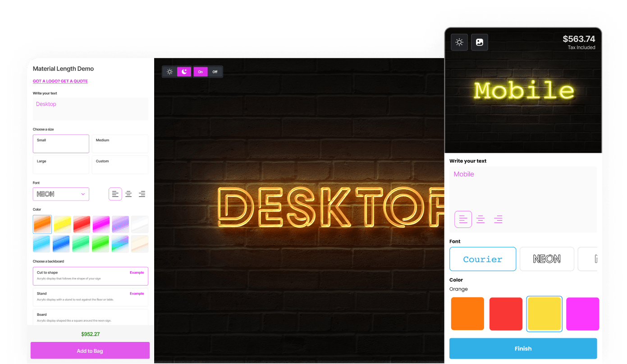Select left text alignment in Material Length Demo

pos(115,194)
